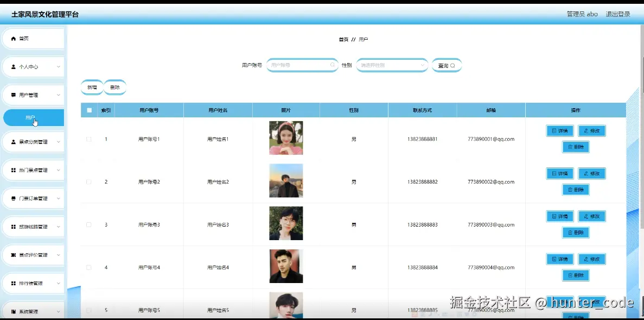Click 修改 for 用户账号3

tap(592, 216)
